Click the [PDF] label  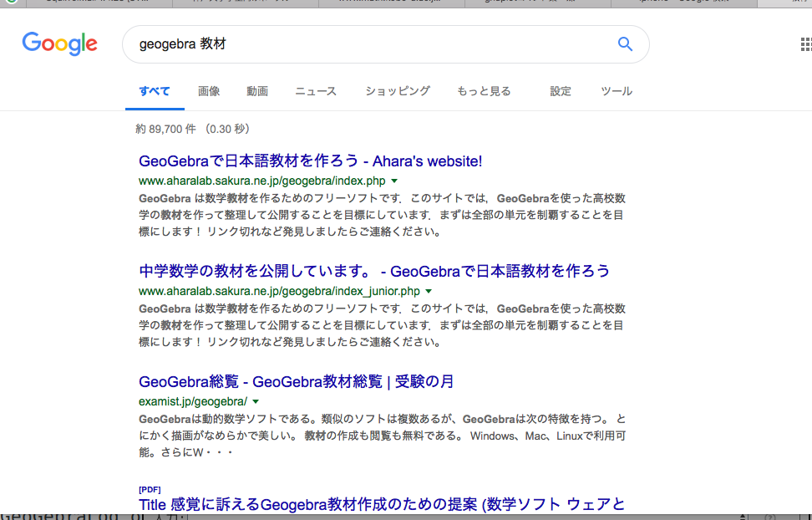click(150, 489)
